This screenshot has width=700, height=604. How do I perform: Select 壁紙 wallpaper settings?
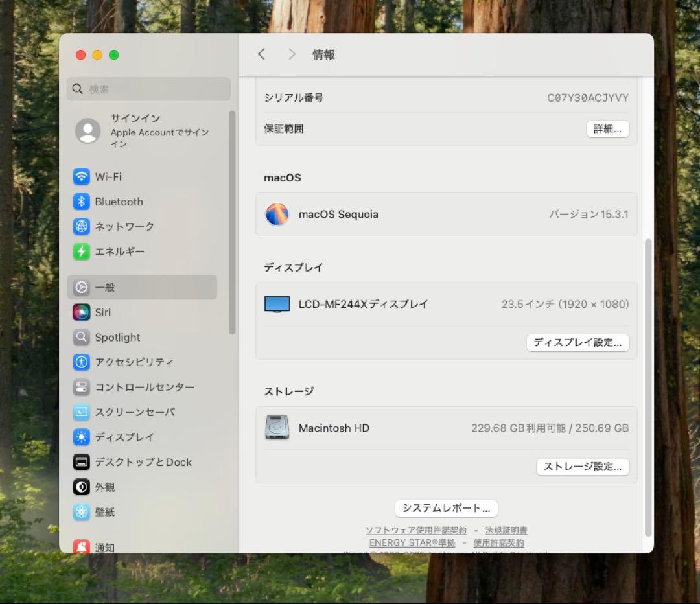tap(105, 512)
